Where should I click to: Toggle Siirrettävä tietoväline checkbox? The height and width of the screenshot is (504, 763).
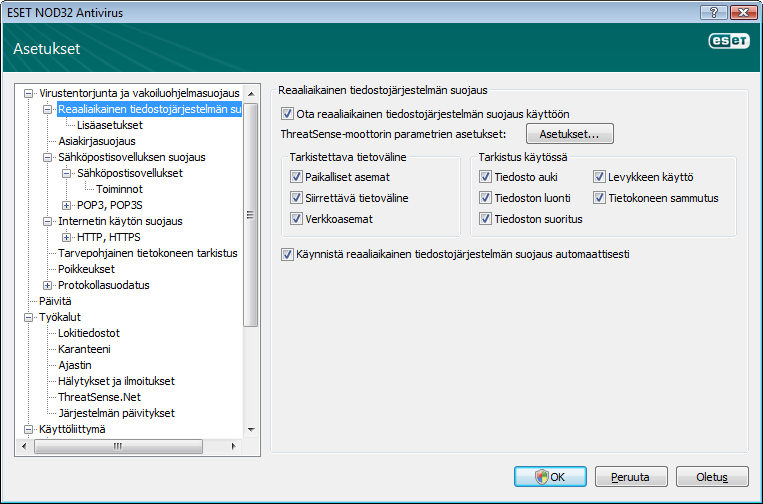pyautogui.click(x=296, y=198)
